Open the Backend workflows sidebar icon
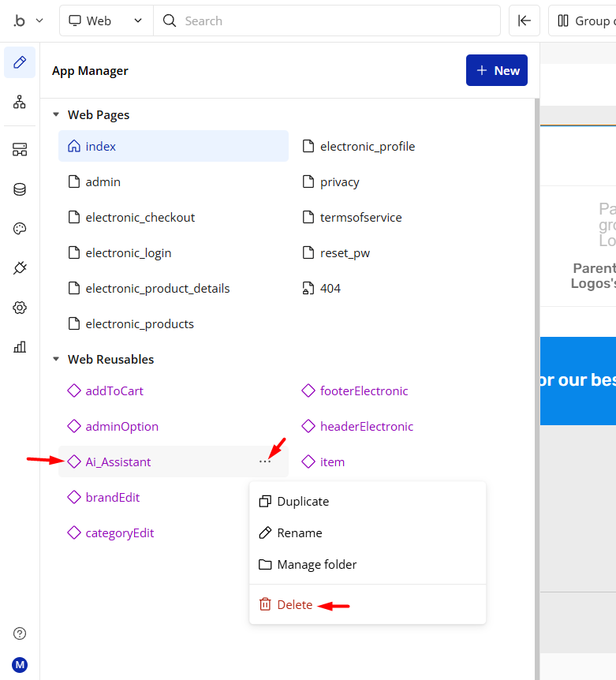 (x=20, y=150)
